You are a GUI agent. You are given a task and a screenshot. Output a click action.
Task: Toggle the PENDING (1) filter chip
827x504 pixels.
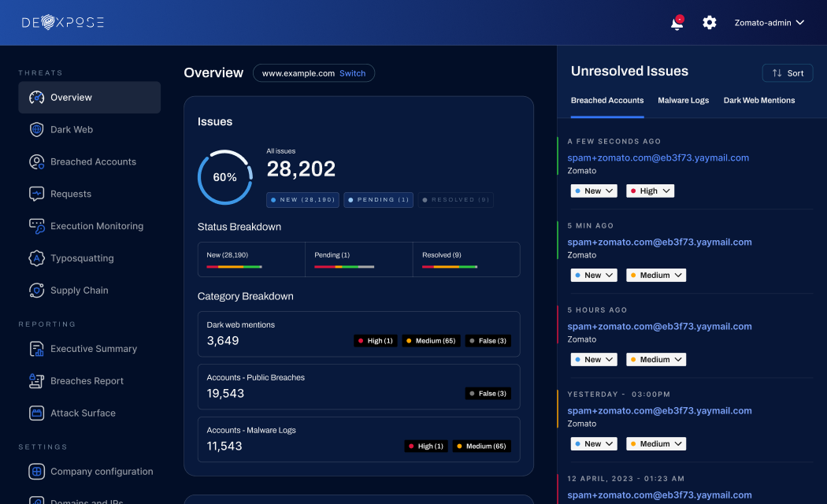379,200
